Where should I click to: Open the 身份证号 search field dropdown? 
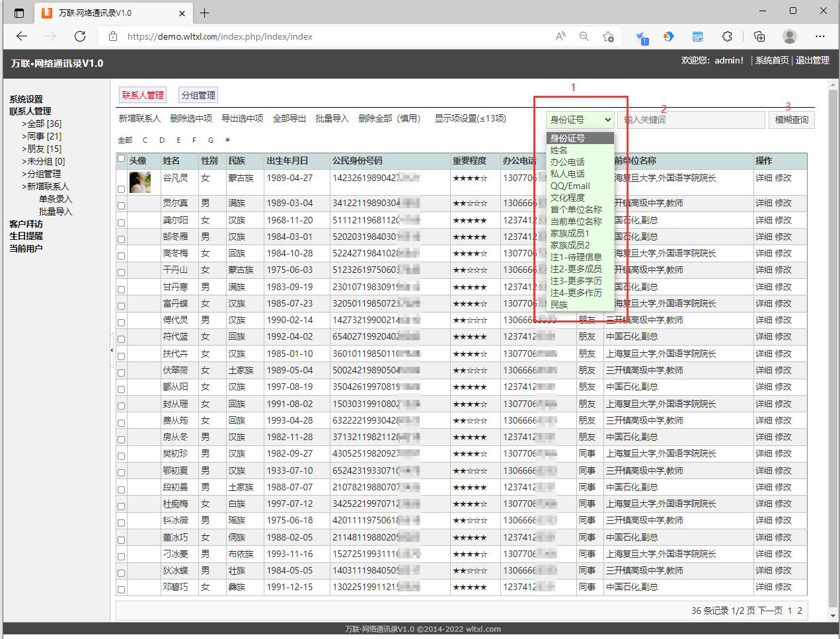(x=580, y=120)
